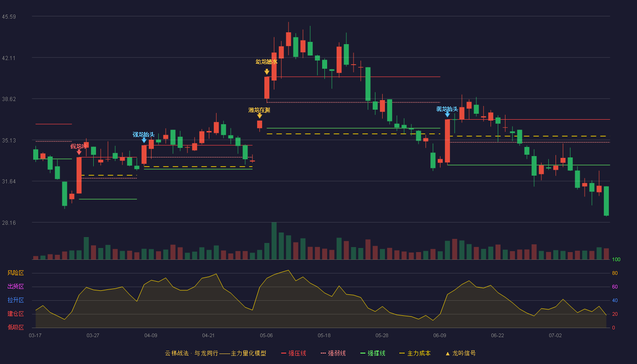The width and height of the screenshot is (637, 364).
Task: Click the 低吸区 zone label
Action: [15, 327]
